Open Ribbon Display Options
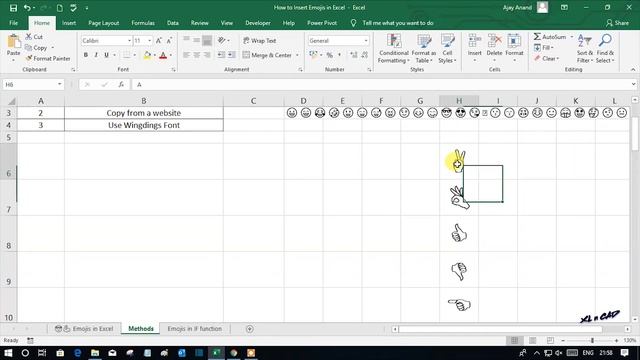The width and height of the screenshot is (640, 360). pyautogui.click(x=564, y=7)
